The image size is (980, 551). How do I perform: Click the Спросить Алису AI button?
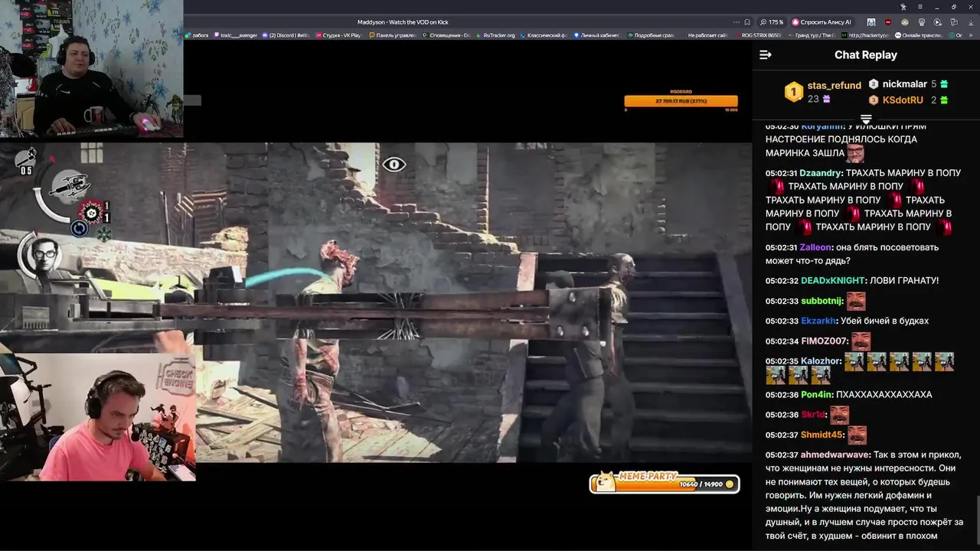coord(822,22)
